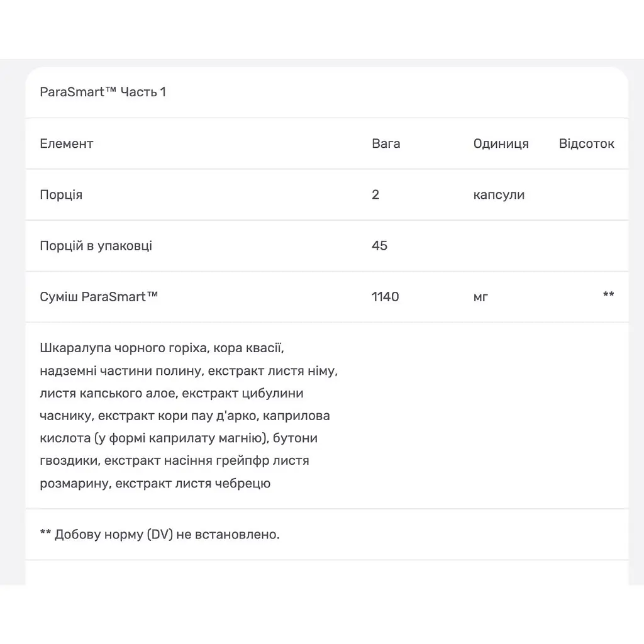Click the portion value 2
This screenshot has width=644, height=644.
375,194
